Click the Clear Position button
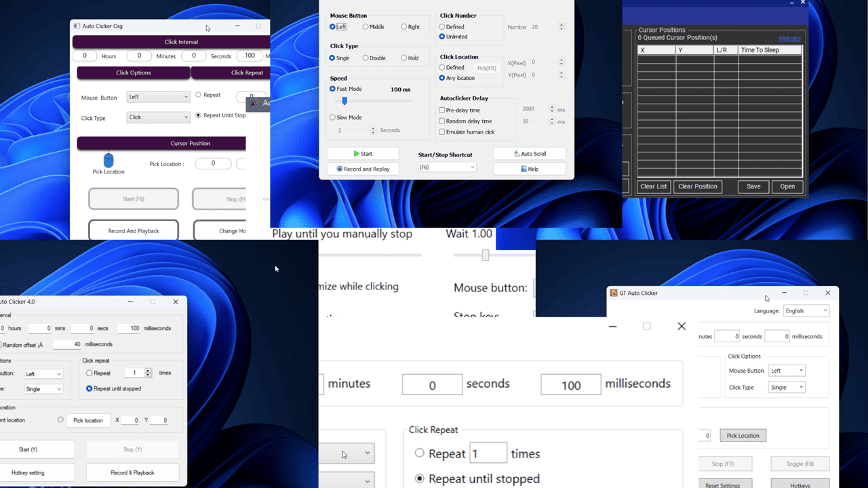The image size is (868, 488). point(698,186)
